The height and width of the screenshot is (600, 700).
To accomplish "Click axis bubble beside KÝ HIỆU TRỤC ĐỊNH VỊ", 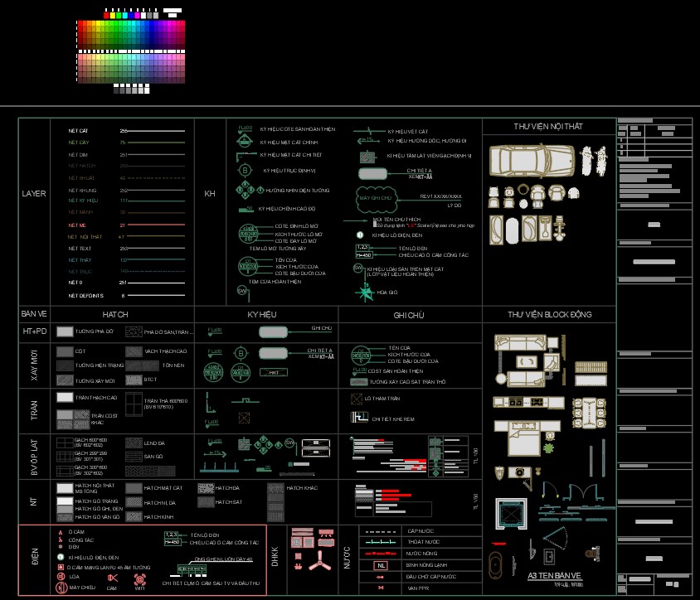I will point(245,171).
